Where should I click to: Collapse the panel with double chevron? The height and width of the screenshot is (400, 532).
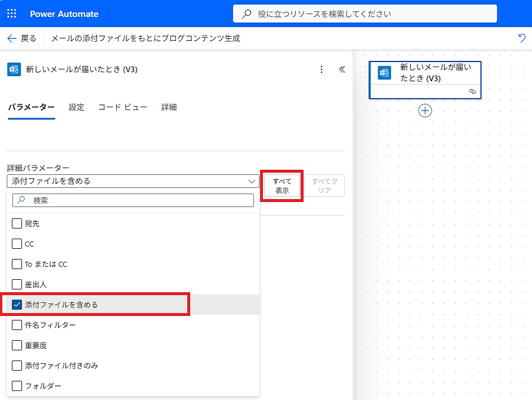tap(341, 69)
